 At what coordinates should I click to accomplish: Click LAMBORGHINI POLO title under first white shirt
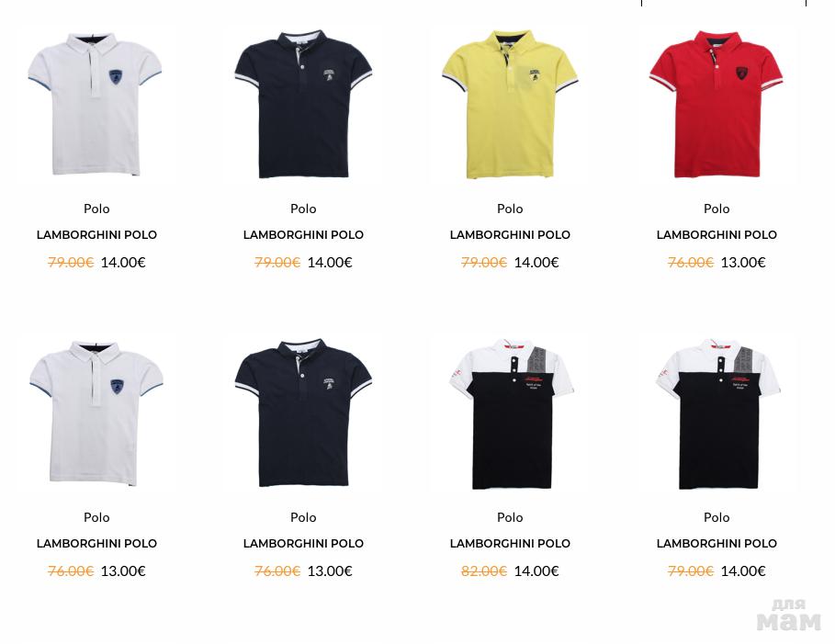96,234
